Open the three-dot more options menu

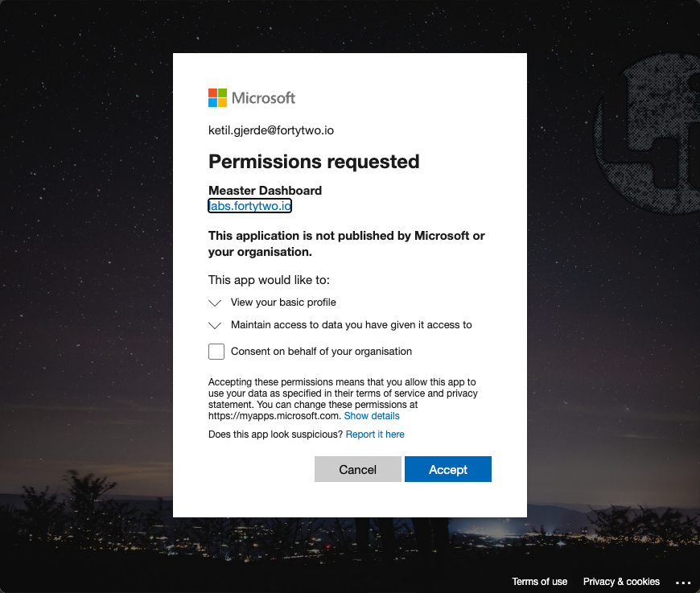pos(683,582)
